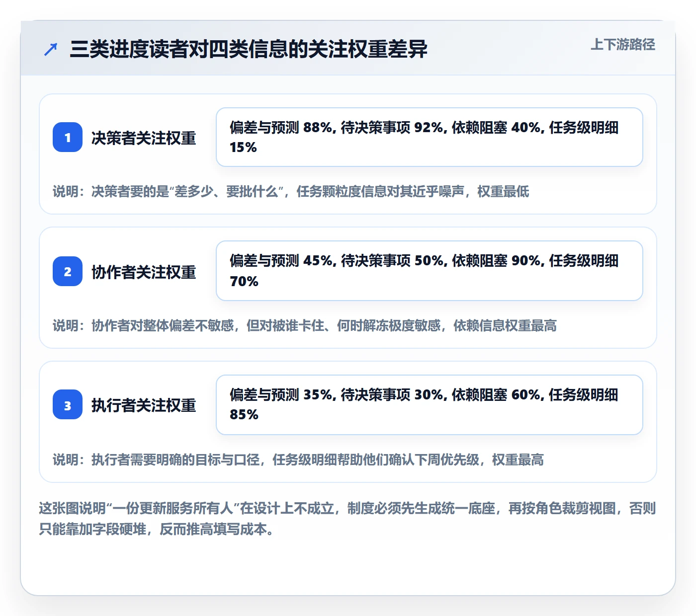Viewport: 696px width, 616px height.
Task: Click the number 2 badge
Action: [68, 271]
